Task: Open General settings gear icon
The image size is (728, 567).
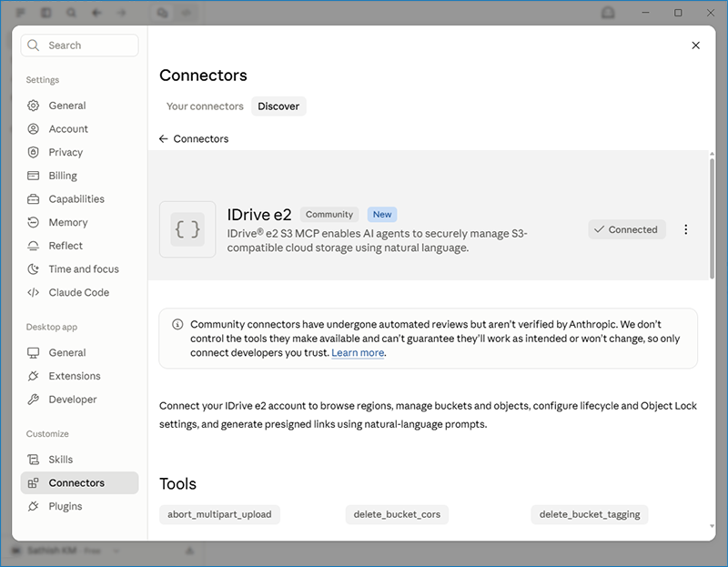Action: coord(33,106)
